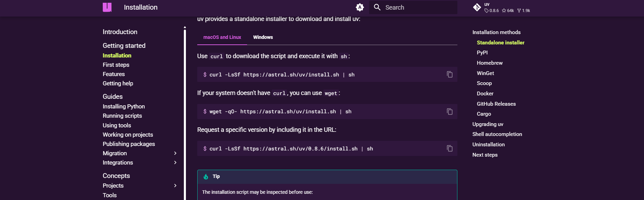644x200 pixels.
Task: Open the Features page
Action: tap(113, 74)
